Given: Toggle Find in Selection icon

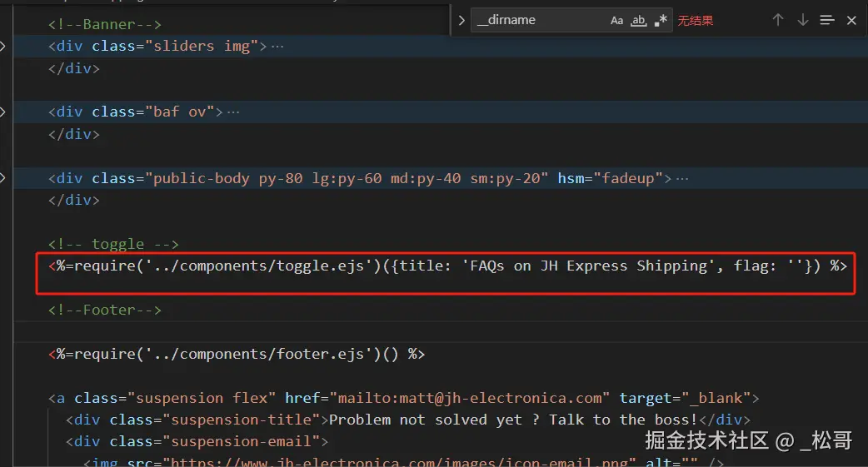Looking at the screenshot, I should point(827,21).
